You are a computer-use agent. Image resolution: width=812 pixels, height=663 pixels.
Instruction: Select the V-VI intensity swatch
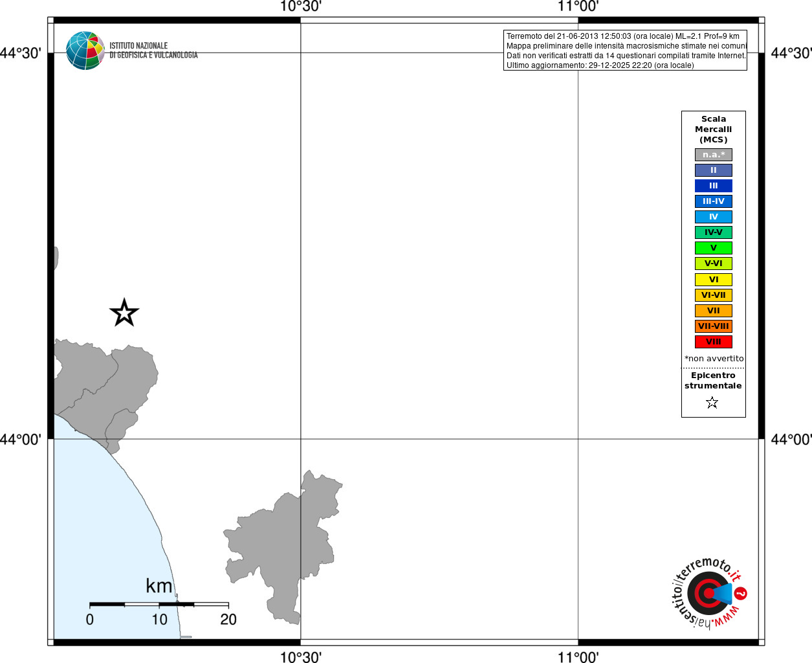tap(714, 264)
